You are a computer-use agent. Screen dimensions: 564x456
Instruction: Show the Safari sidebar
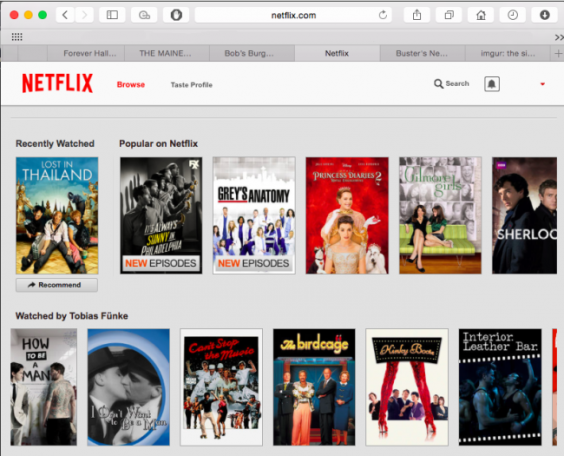[112, 15]
